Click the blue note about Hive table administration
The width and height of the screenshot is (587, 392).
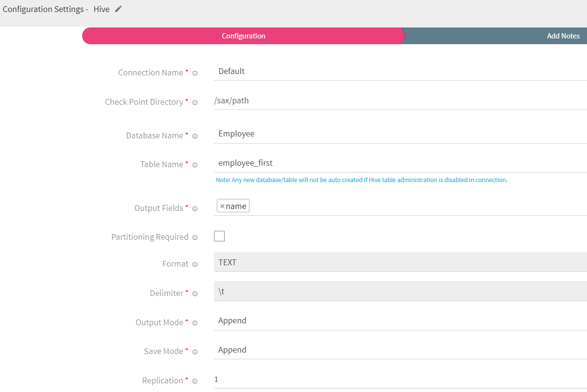(362, 180)
